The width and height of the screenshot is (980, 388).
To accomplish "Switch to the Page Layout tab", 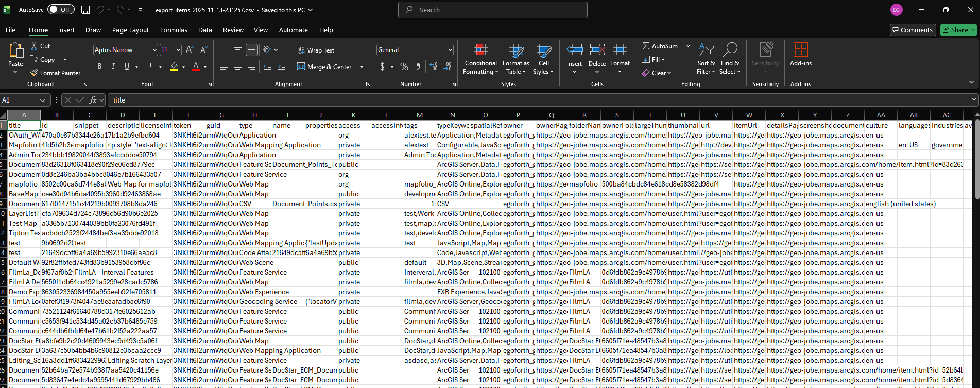I will pyautogui.click(x=130, y=30).
